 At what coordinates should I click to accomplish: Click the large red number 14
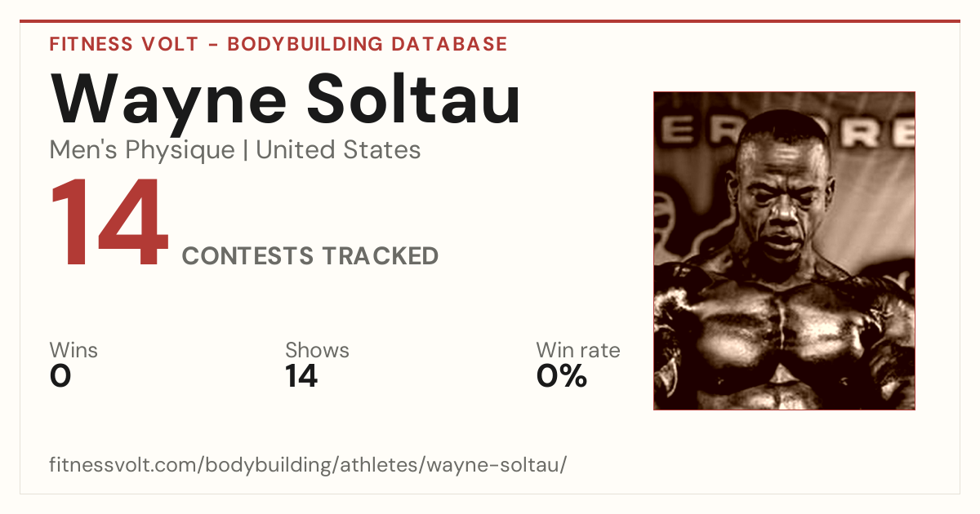tap(109, 225)
